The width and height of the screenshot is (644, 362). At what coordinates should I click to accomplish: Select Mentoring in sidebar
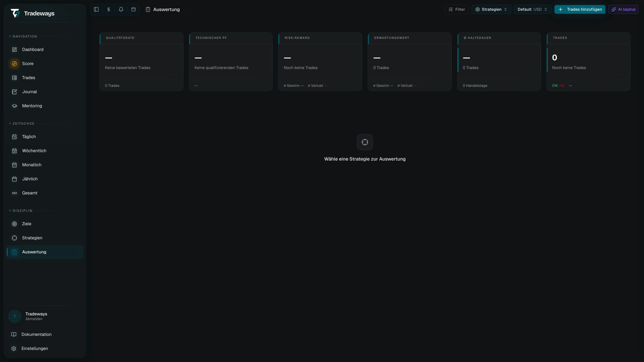45,106
